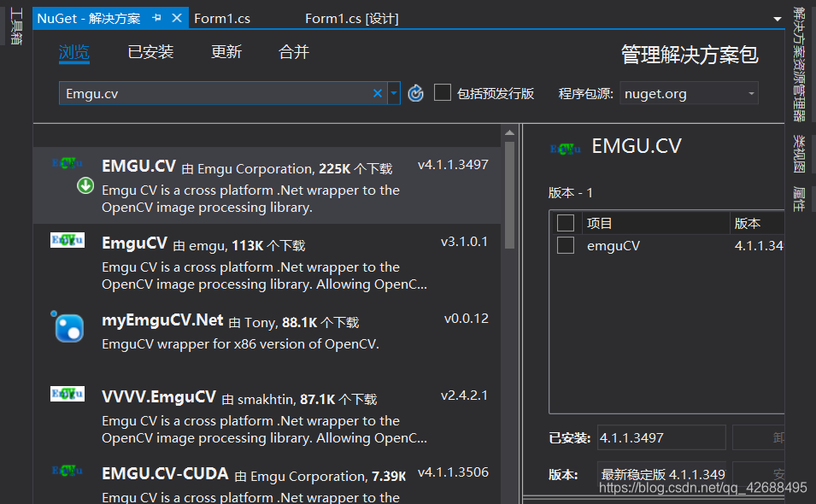Open the 类视图 side panel
Screen dimensions: 816x504
tap(800, 154)
